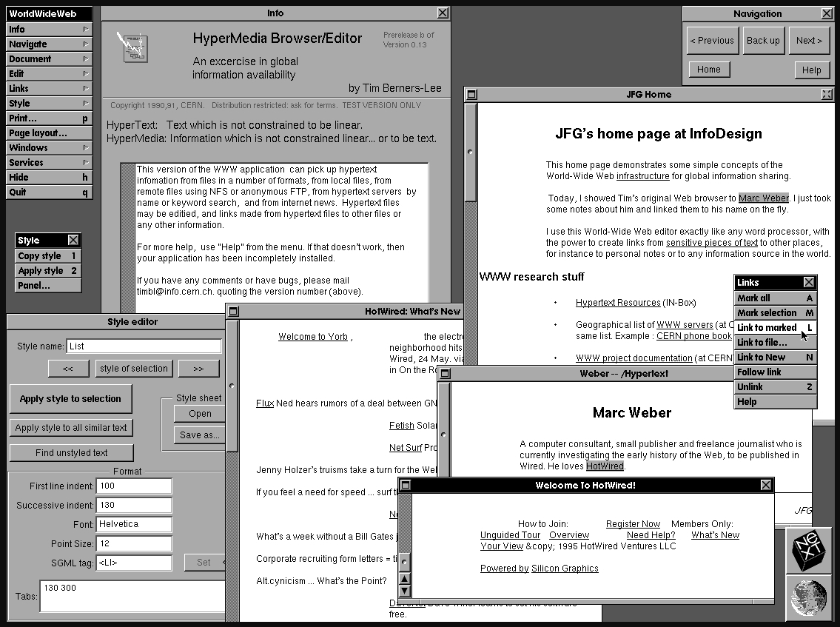Choose Follow link in Links menu
The width and height of the screenshot is (840, 627).
point(775,372)
